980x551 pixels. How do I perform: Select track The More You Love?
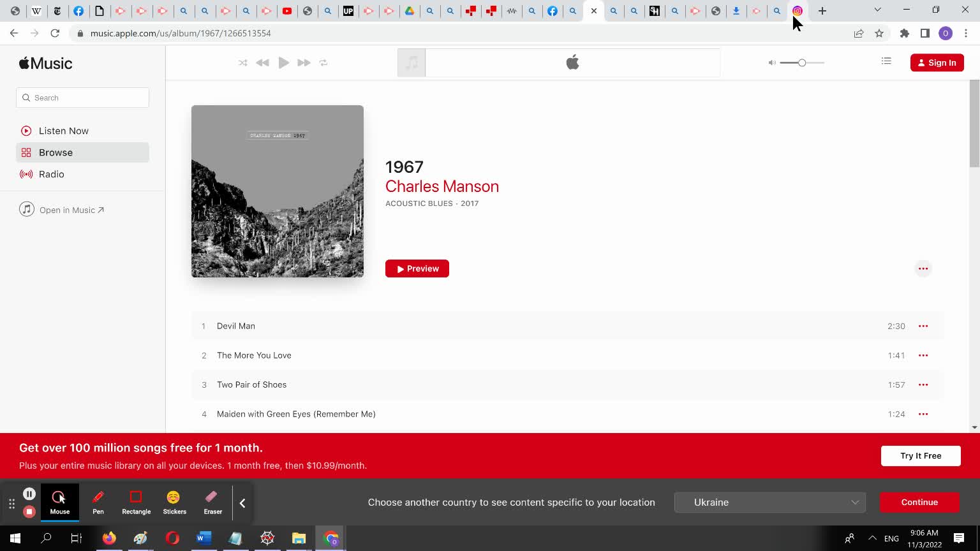click(567, 355)
